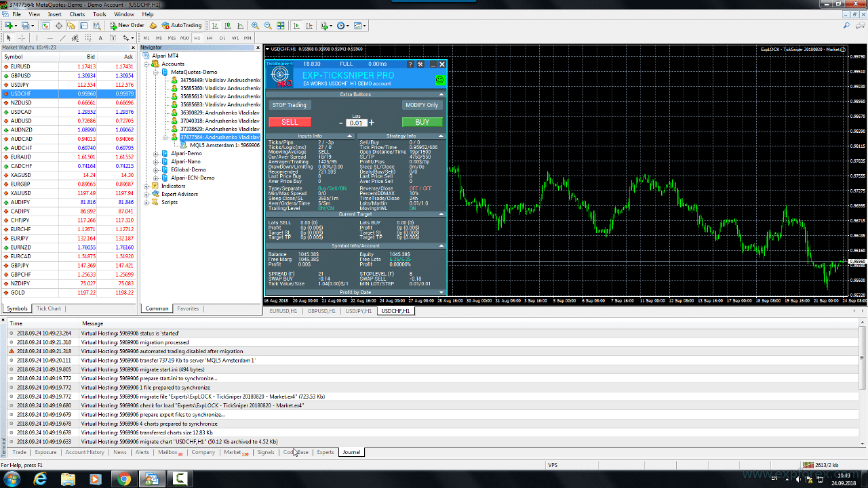Open the Tools menu

(x=100, y=14)
